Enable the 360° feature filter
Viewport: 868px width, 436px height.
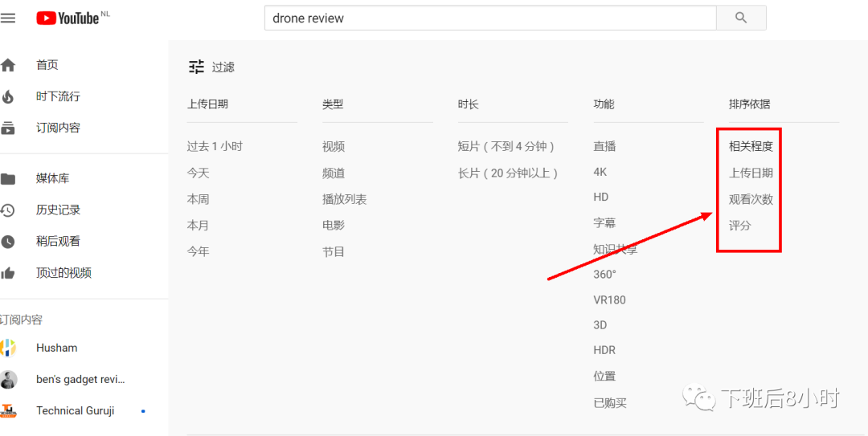coord(604,275)
